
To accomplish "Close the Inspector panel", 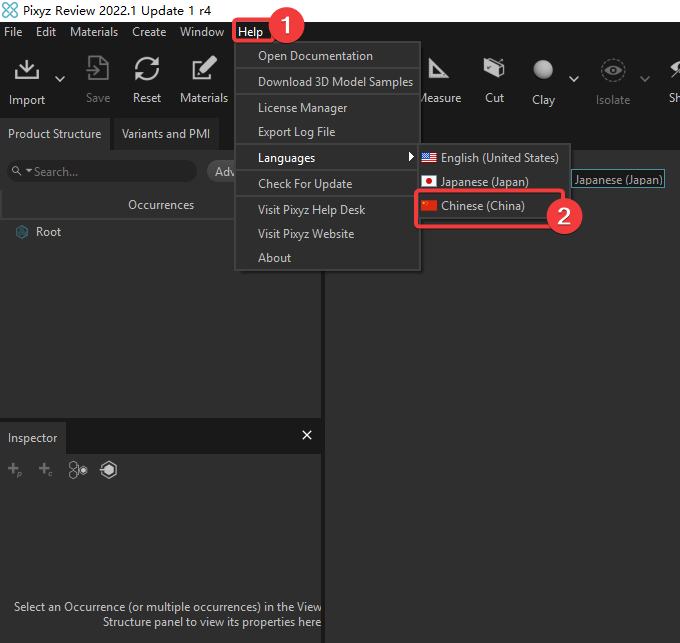I will [307, 435].
